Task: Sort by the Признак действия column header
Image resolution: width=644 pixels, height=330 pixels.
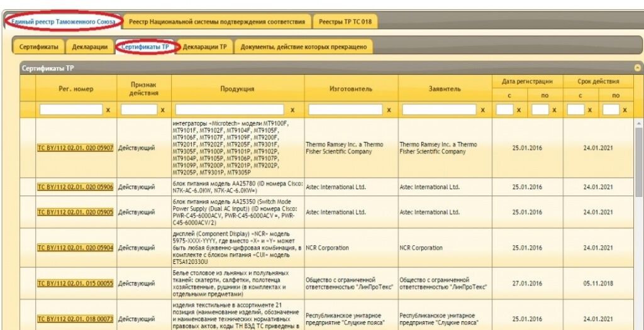Action: pos(144,88)
